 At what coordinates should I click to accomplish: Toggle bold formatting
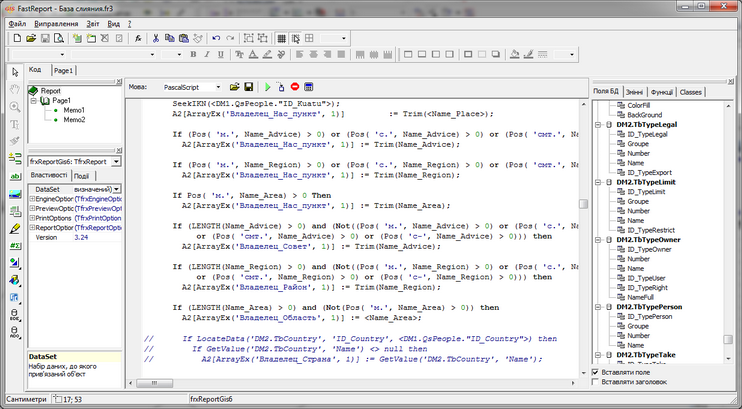click(193, 55)
